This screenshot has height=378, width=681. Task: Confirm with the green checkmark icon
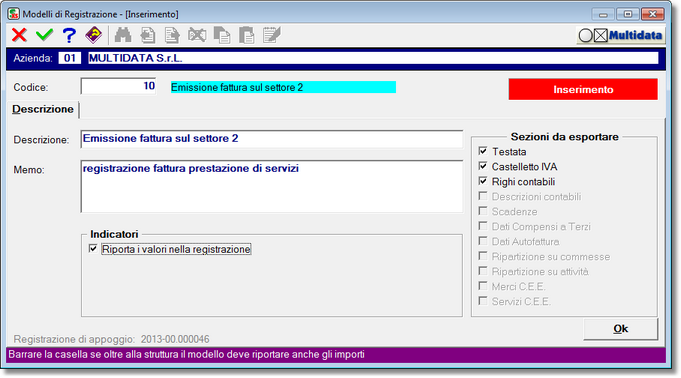tap(44, 35)
